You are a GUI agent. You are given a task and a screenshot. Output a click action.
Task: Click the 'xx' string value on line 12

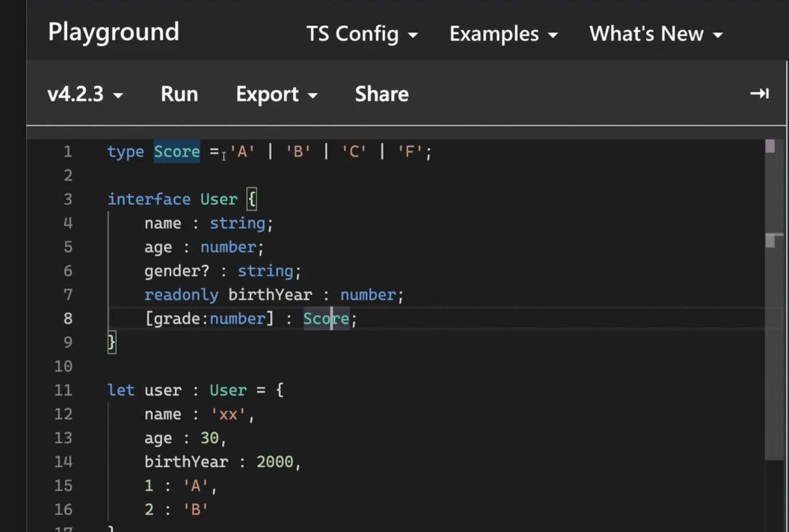pyautogui.click(x=228, y=414)
